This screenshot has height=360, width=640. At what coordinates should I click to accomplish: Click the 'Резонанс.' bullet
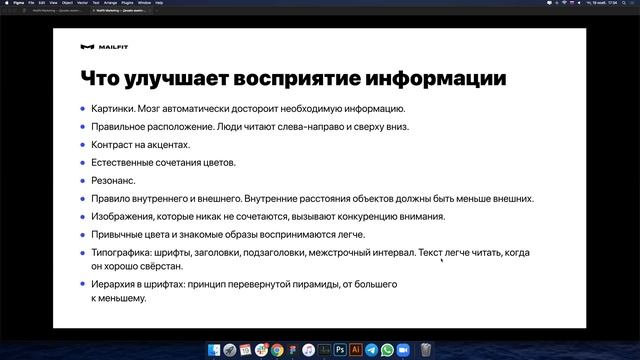click(x=113, y=181)
